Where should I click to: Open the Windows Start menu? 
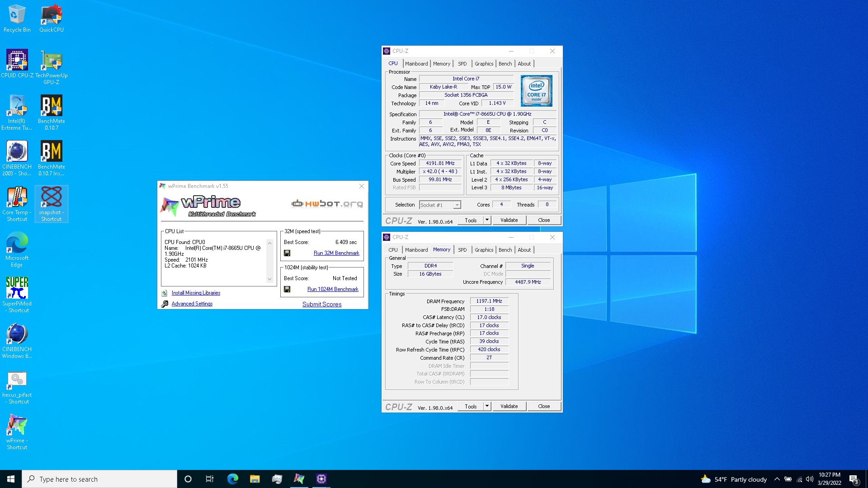click(x=11, y=479)
